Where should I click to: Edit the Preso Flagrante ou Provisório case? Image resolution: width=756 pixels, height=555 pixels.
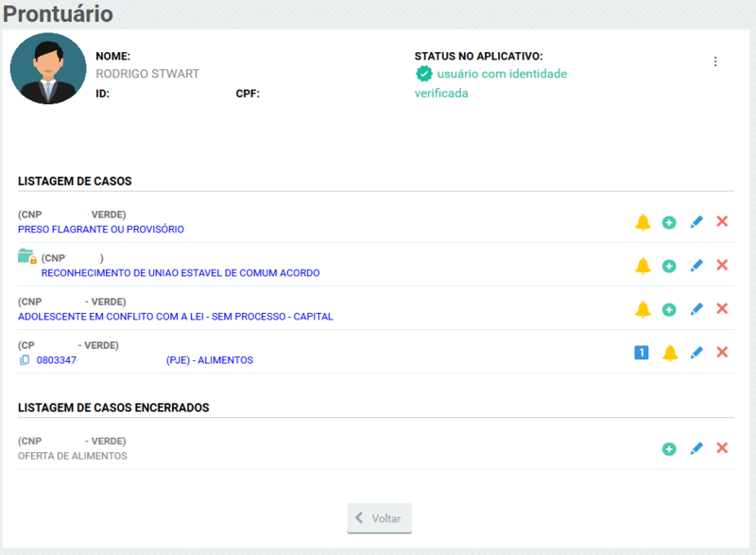(x=696, y=222)
